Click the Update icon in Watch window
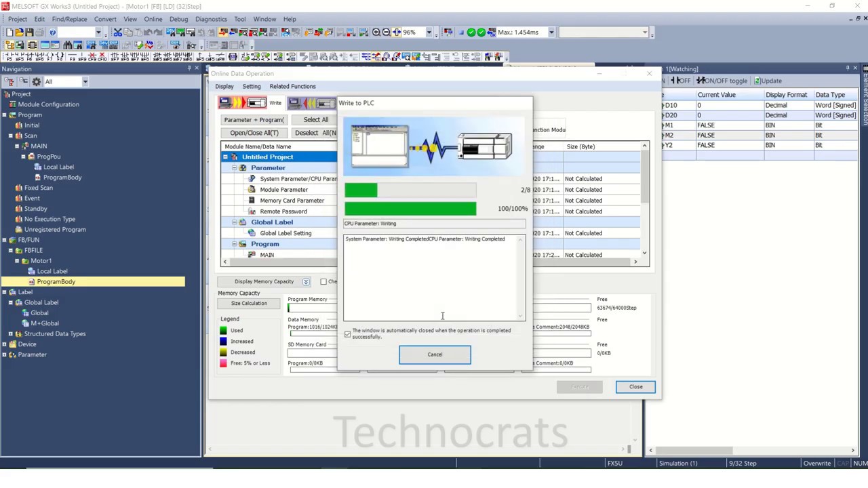The image size is (868, 488). (768, 81)
